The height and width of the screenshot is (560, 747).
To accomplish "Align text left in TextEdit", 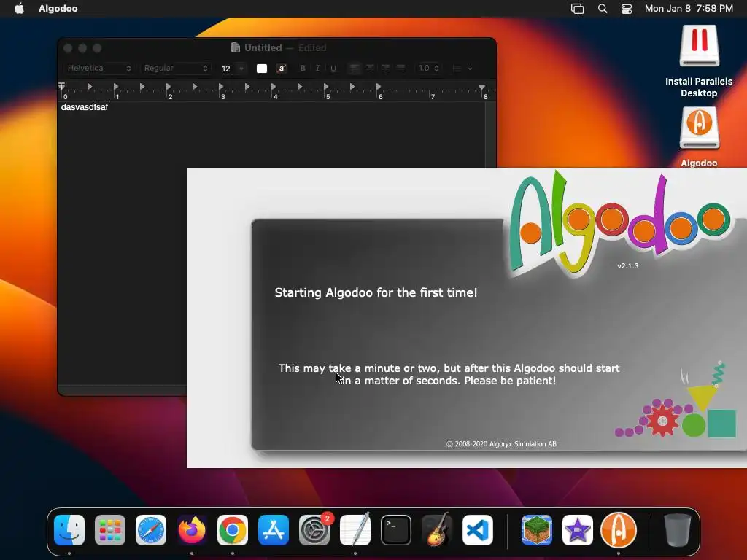I will (354, 68).
